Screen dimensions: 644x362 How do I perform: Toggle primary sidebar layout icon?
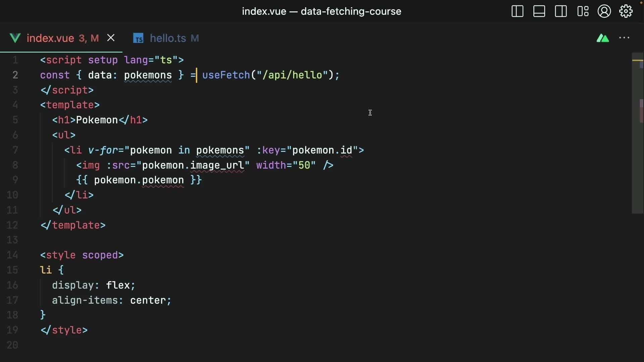pyautogui.click(x=517, y=11)
